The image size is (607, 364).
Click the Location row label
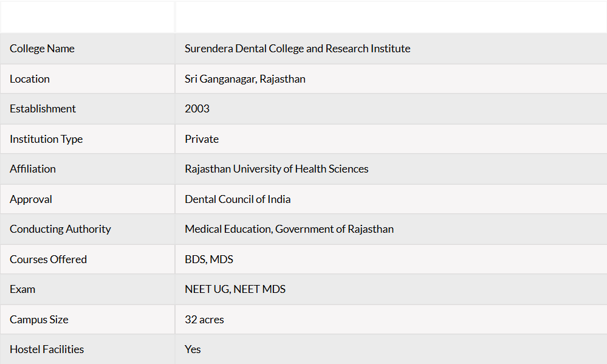[x=87, y=79]
